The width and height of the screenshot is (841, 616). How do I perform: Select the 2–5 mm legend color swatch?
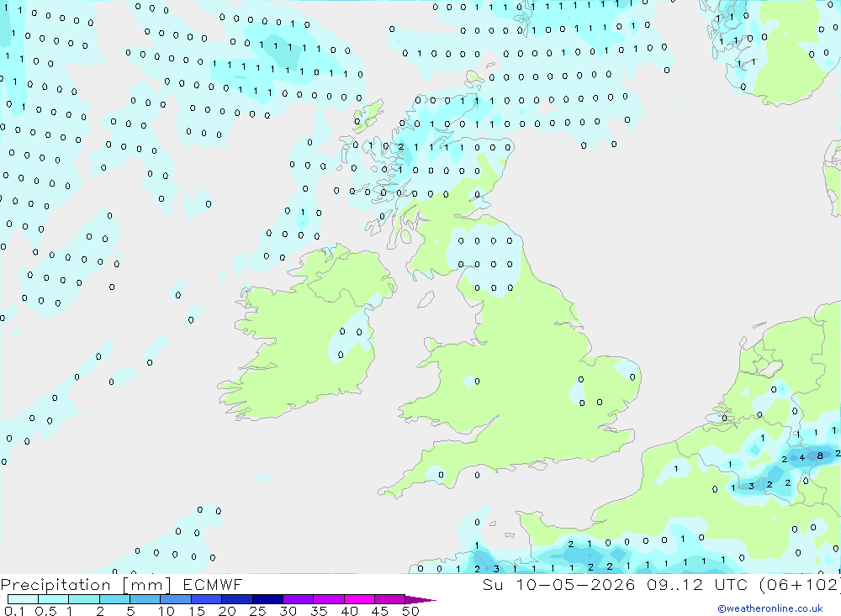[x=114, y=599]
